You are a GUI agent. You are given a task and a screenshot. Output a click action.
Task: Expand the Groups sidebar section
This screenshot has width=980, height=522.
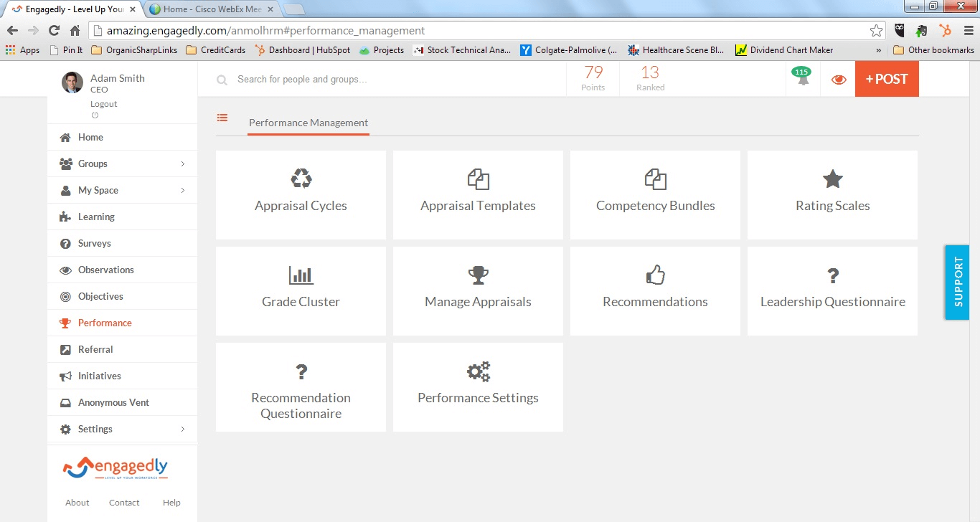tap(92, 163)
